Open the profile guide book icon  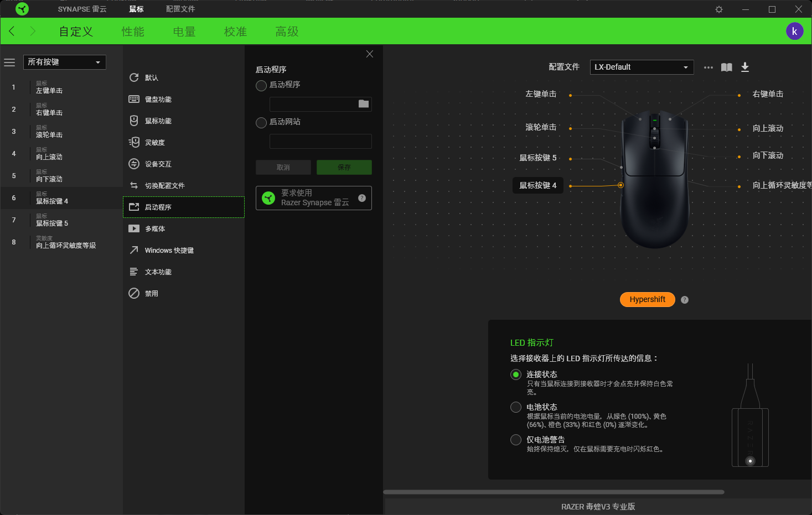tap(727, 67)
